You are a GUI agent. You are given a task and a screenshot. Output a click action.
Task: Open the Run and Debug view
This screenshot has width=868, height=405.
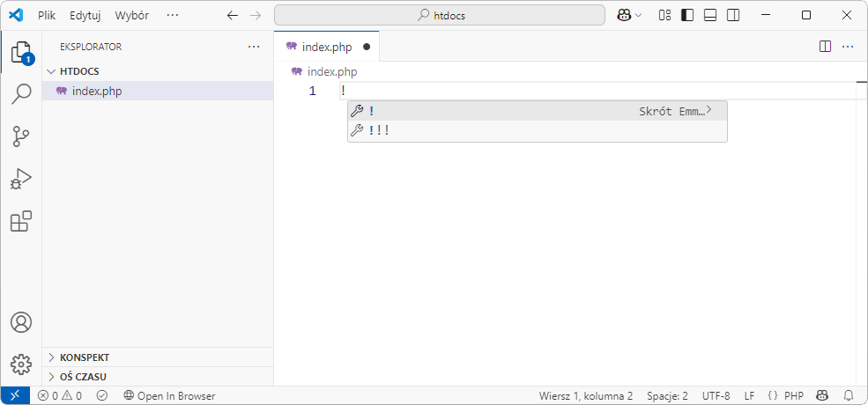point(20,179)
